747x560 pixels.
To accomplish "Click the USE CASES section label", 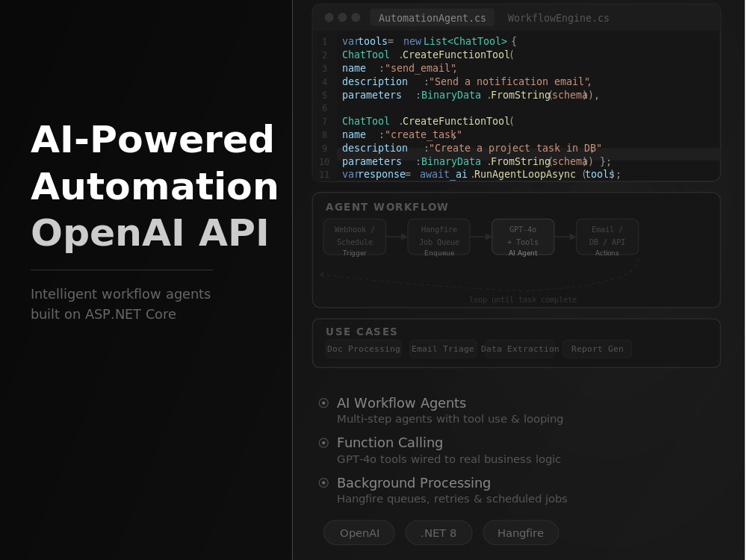I will [362, 332].
